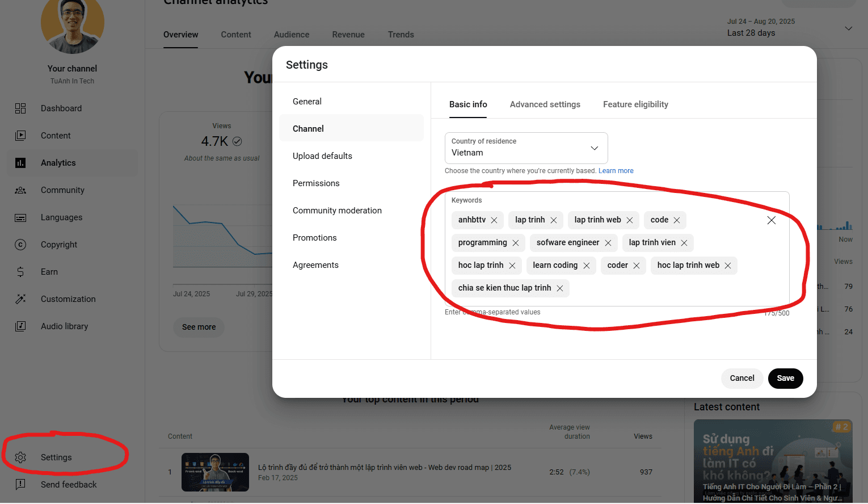Open the Country of residence dropdown

[x=526, y=148]
